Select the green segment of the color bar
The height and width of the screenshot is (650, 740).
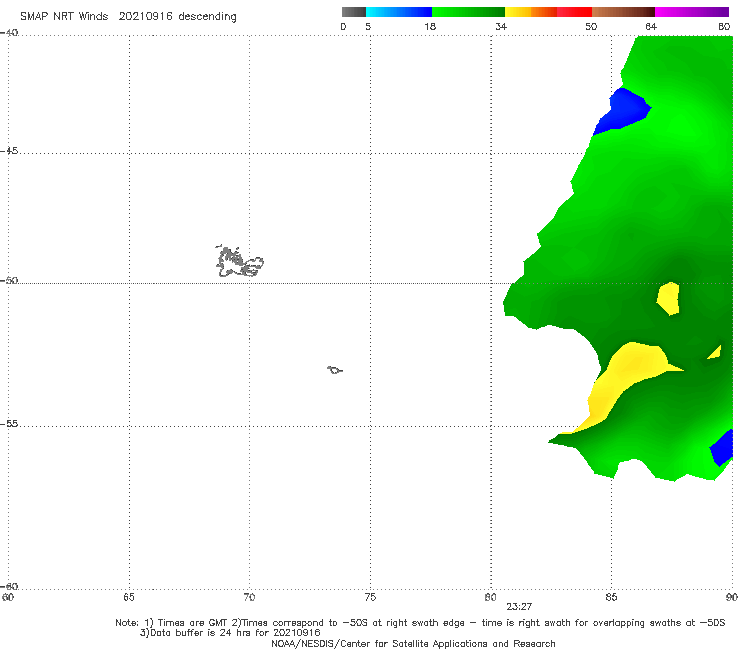[x=468, y=12]
